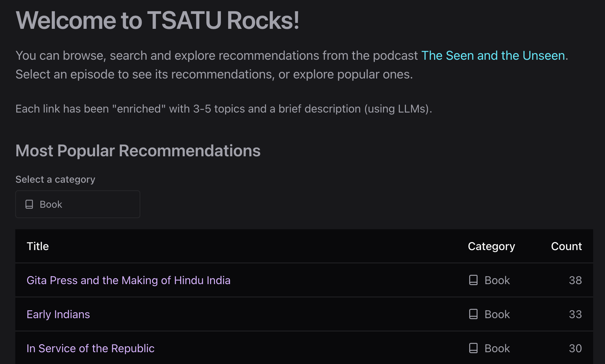Screen dimensions: 605x364
Task: Click the Count column header
Action: (566, 246)
